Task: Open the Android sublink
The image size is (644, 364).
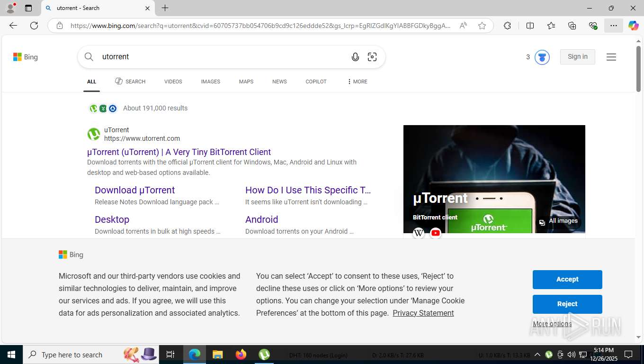Action: click(262, 219)
